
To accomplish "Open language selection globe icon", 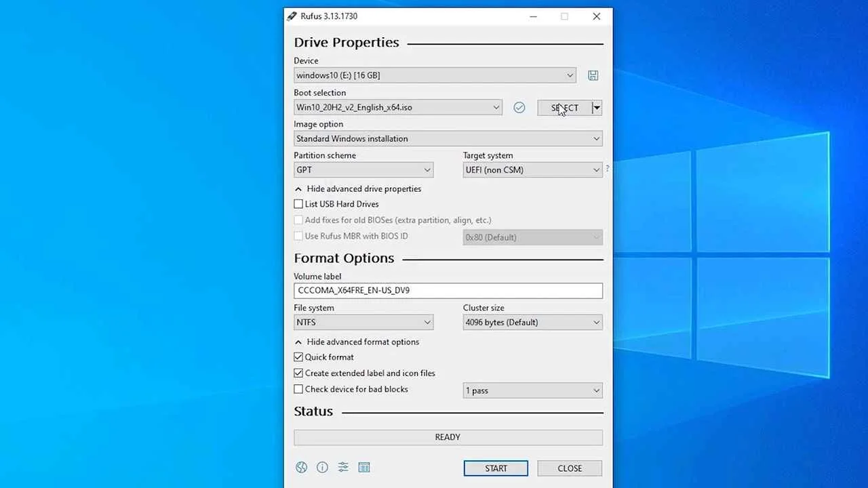I will 302,467.
